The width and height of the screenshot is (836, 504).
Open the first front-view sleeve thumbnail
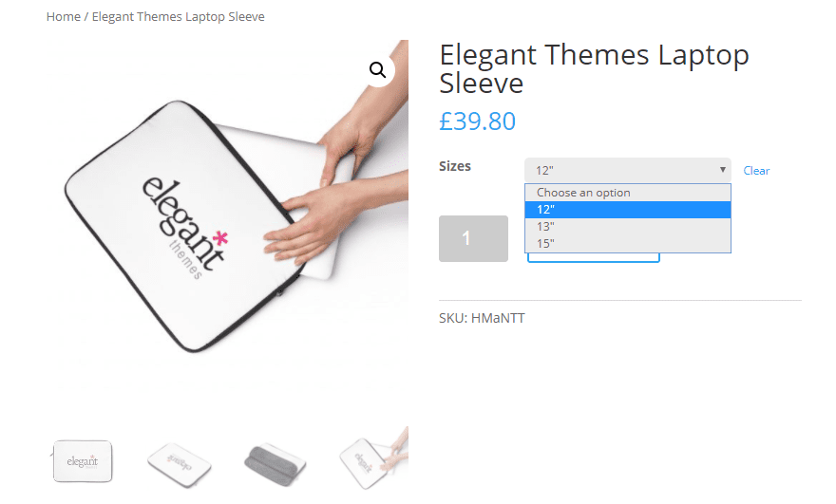(x=83, y=461)
